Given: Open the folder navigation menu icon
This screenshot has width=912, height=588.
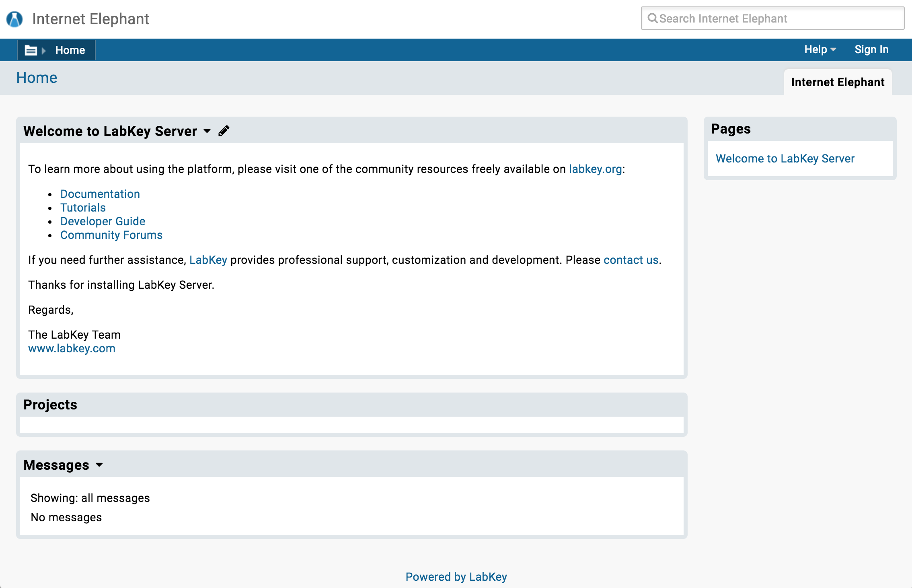Looking at the screenshot, I should [x=31, y=50].
